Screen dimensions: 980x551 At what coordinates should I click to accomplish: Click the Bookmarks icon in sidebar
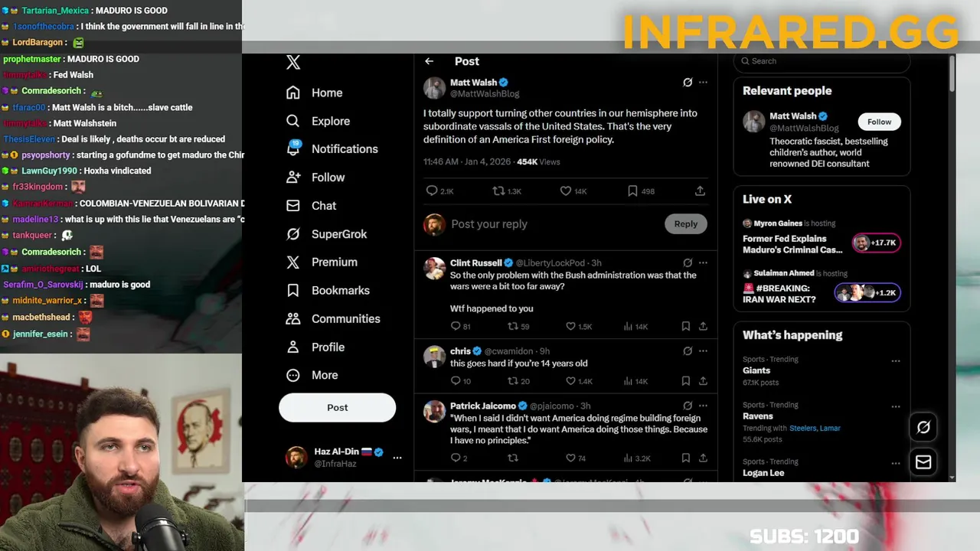pos(292,290)
